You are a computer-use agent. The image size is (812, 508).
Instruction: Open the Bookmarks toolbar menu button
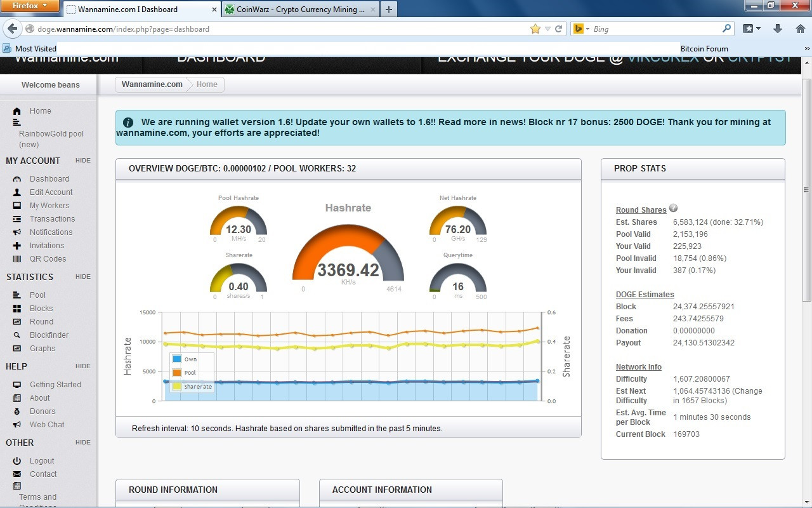[x=751, y=29]
